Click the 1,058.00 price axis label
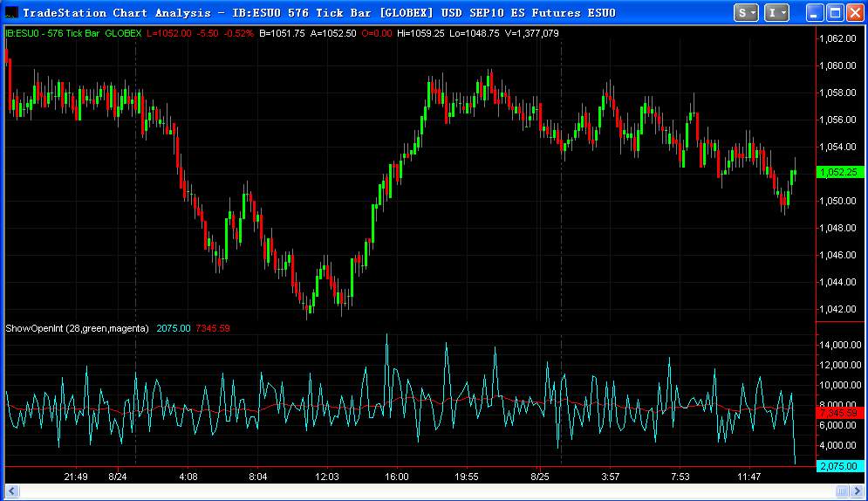The image size is (868, 501). pos(837,93)
